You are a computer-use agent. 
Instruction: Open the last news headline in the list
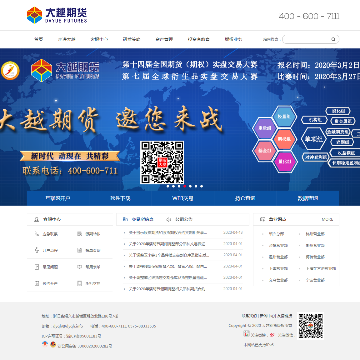[x=167, y=289]
